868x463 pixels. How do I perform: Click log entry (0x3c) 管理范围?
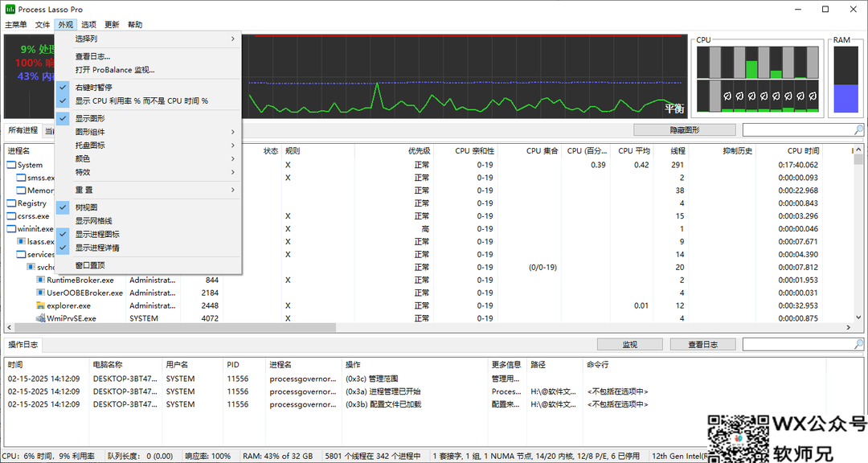tap(371, 379)
